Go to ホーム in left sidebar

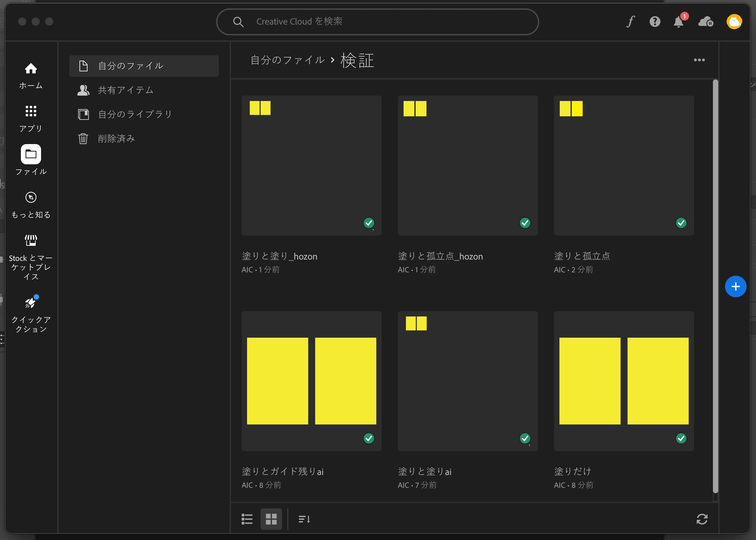(x=31, y=76)
